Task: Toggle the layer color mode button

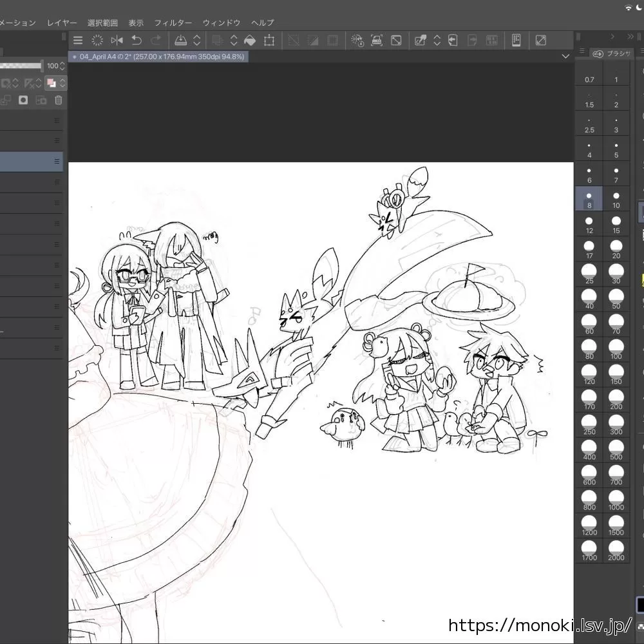Action: [x=52, y=83]
